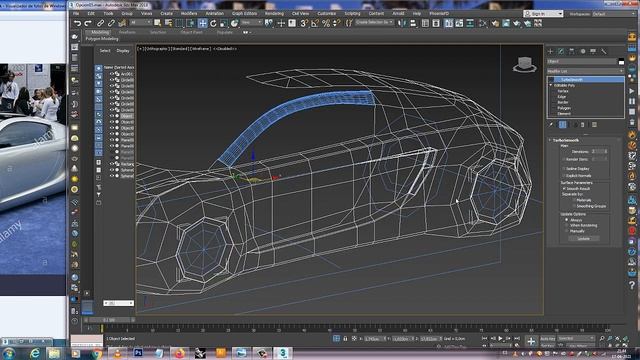This screenshot has width=640, height=360.
Task: Activate the Select and Move tool
Action: tap(202, 24)
